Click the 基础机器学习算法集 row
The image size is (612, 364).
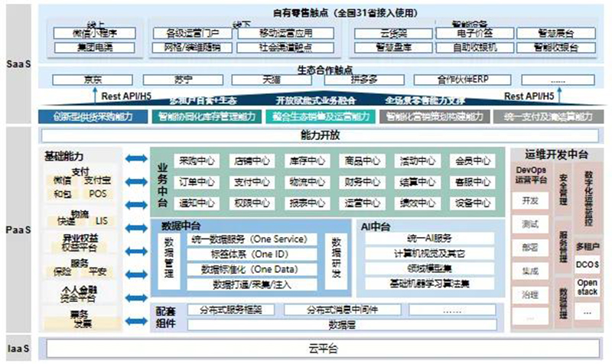(429, 283)
